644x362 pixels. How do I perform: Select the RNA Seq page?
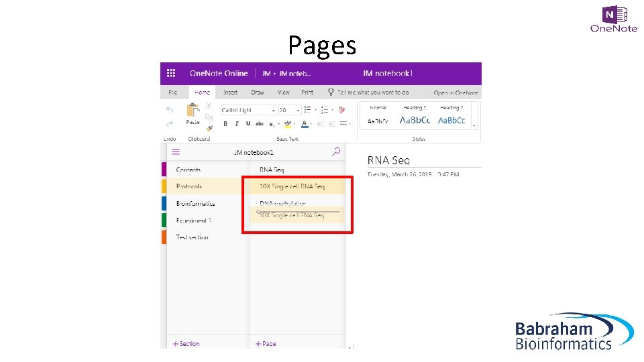click(x=297, y=169)
